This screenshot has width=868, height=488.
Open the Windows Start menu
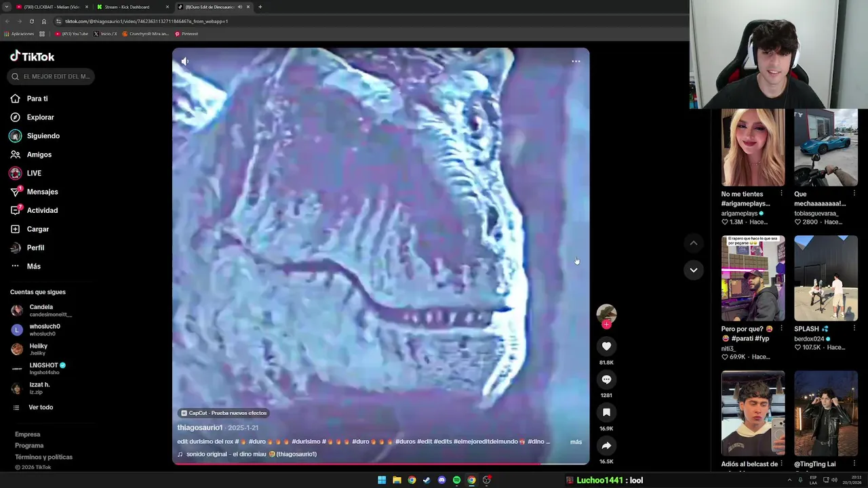coord(382,480)
